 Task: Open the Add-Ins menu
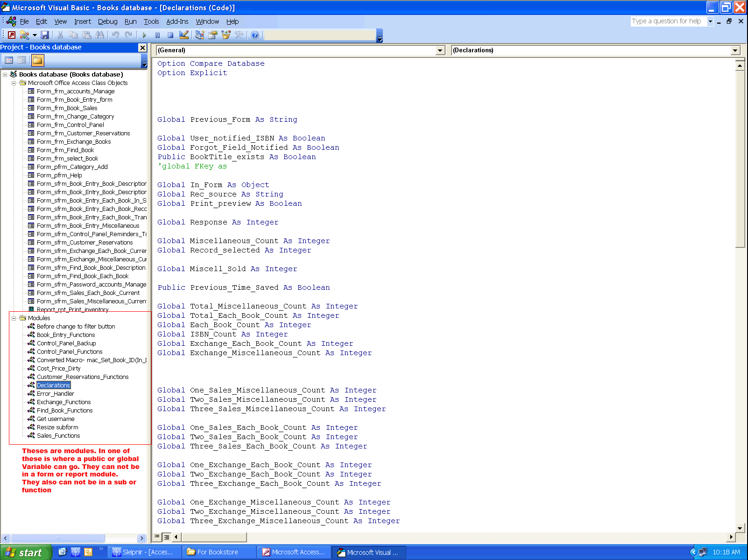click(x=177, y=21)
